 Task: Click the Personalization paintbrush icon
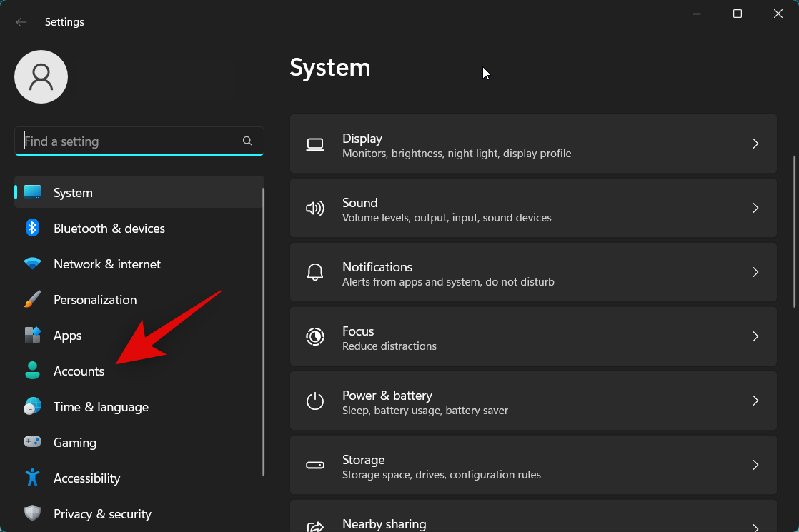33,299
